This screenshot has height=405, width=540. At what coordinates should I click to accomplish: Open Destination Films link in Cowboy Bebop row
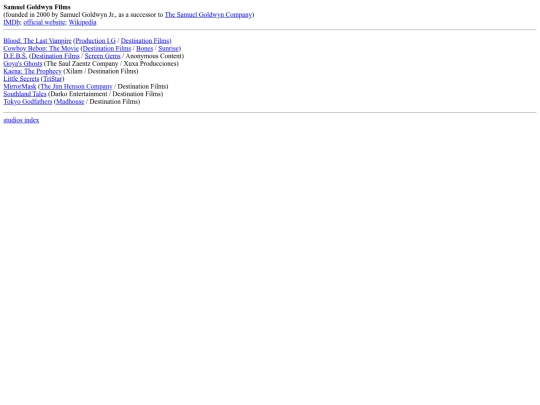click(107, 49)
